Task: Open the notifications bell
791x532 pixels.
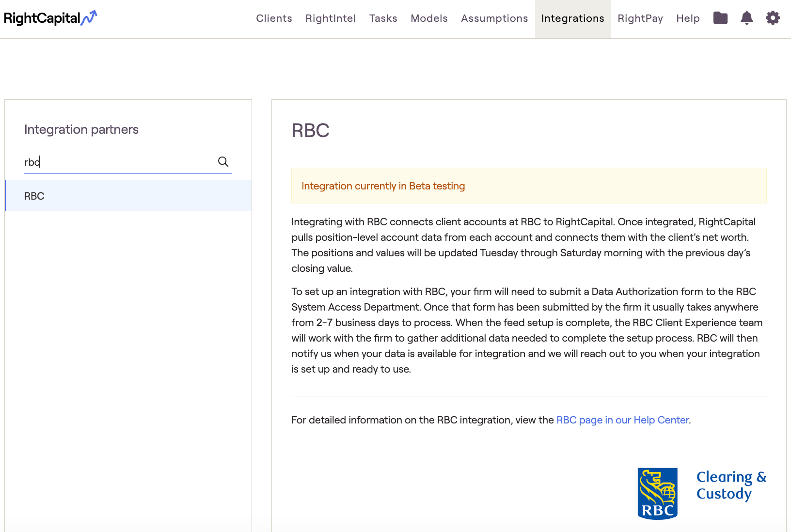Action: 747,18
